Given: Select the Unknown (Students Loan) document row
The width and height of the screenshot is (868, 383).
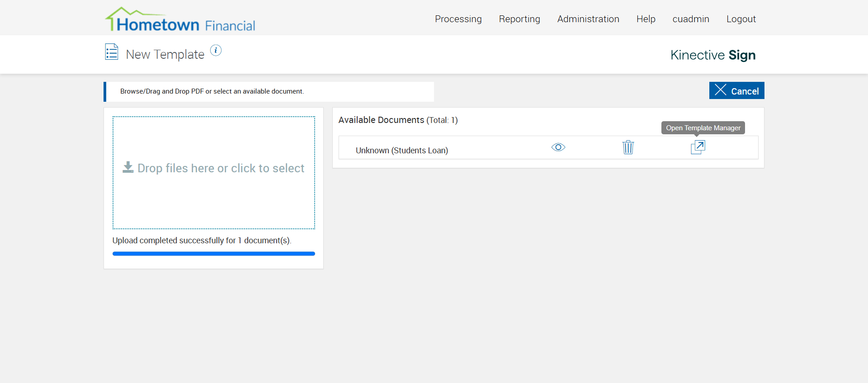Looking at the screenshot, I should pos(401,151).
